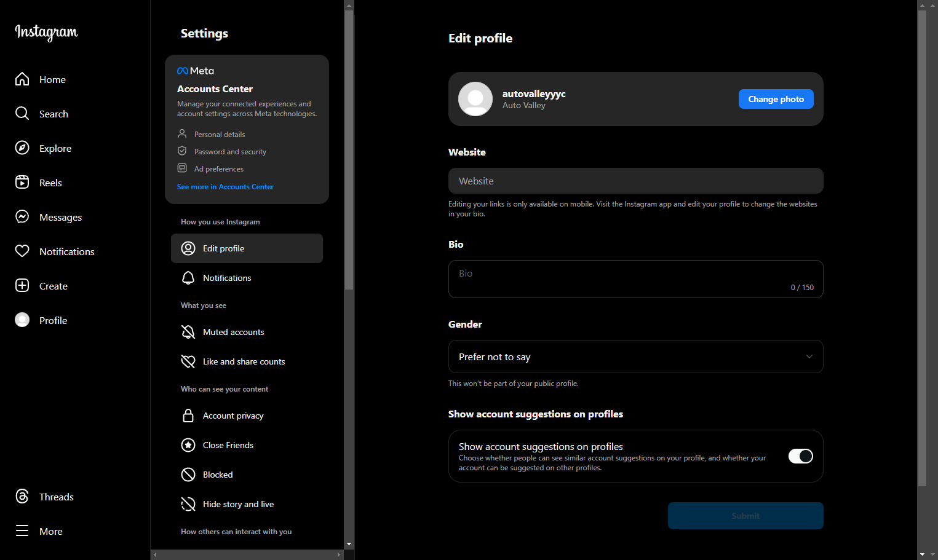This screenshot has height=560, width=938.
Task: Click the Like and share counts icon
Action: [188, 361]
